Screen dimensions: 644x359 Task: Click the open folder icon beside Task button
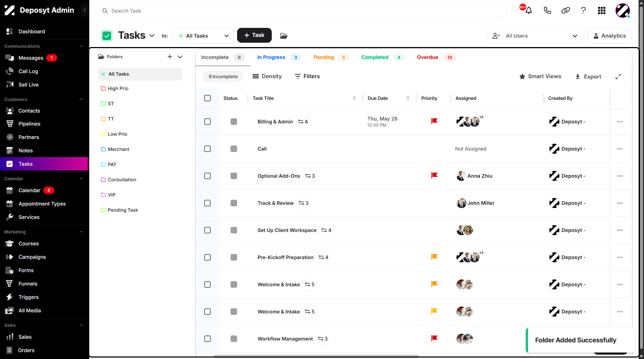[x=284, y=35]
